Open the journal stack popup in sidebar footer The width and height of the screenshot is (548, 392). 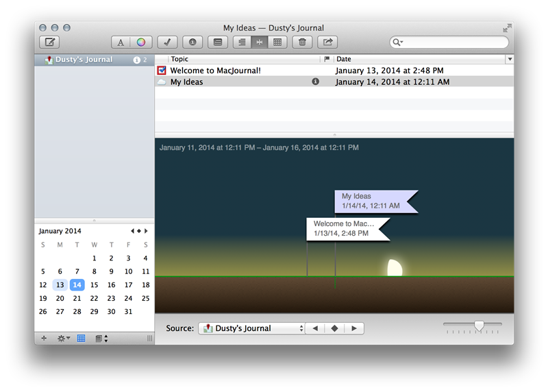click(101, 338)
